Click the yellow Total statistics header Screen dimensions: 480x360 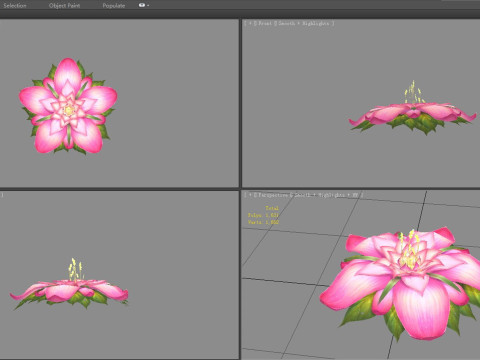coord(272,208)
